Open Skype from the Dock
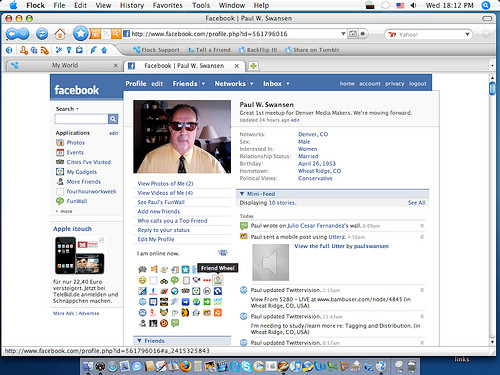This screenshot has height=375, width=500. pyautogui.click(x=247, y=366)
